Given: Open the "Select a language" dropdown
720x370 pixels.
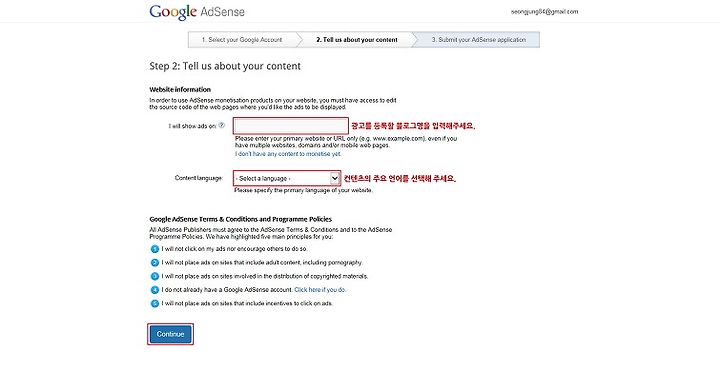Looking at the screenshot, I should (x=287, y=178).
